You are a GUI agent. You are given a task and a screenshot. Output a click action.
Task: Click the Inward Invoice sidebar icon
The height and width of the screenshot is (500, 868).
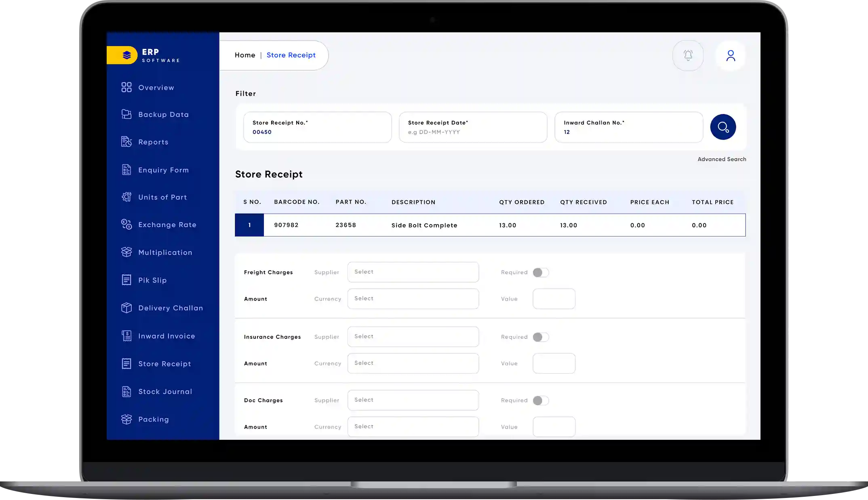pyautogui.click(x=126, y=336)
